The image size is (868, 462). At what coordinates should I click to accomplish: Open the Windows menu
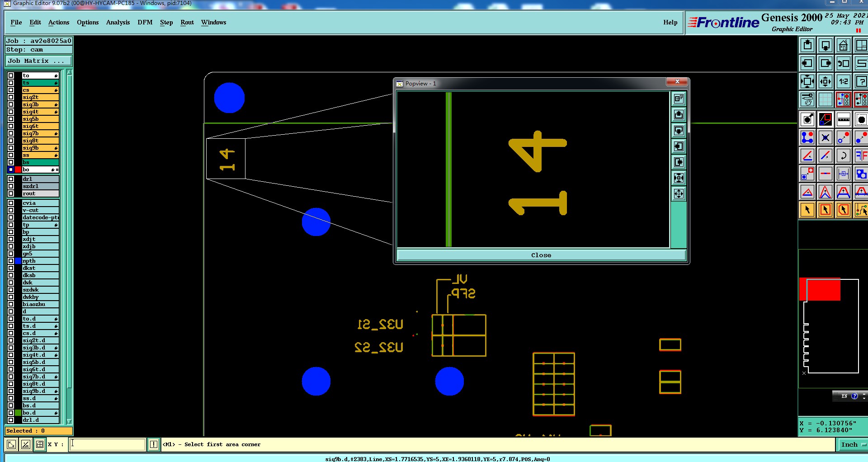[214, 22]
